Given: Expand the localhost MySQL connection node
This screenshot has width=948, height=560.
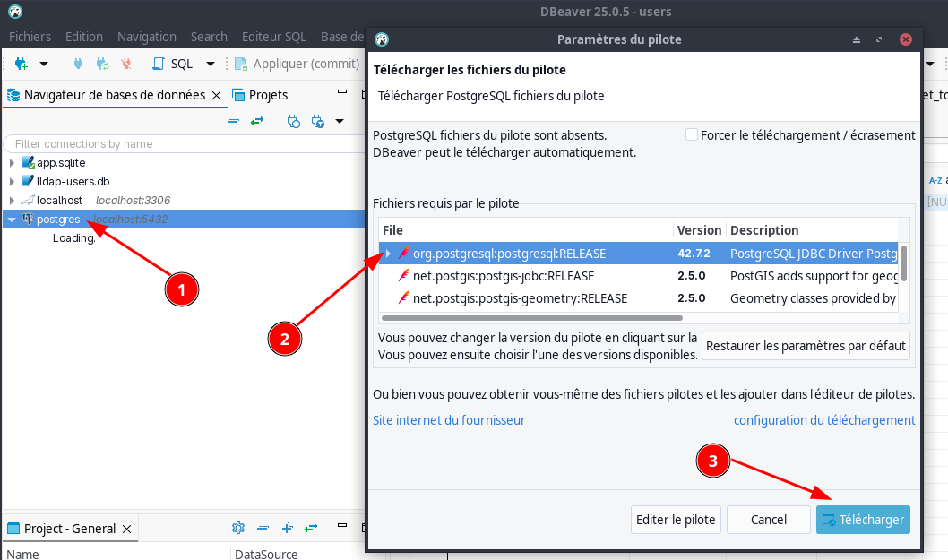Looking at the screenshot, I should [x=12, y=200].
